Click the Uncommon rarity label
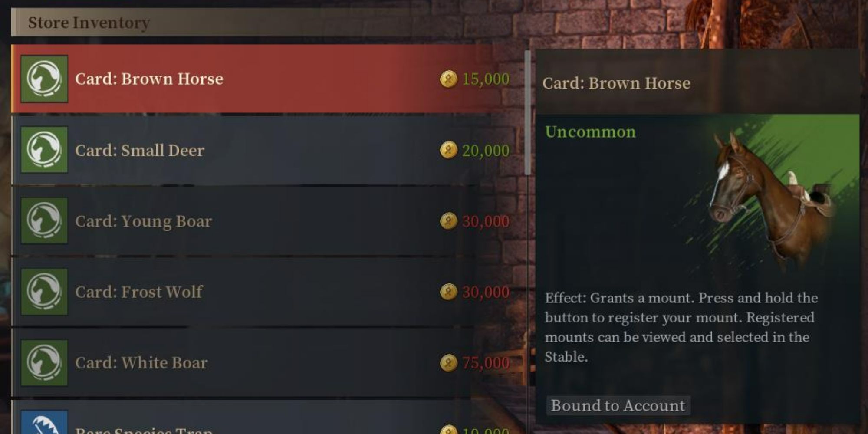The height and width of the screenshot is (434, 868). (589, 132)
